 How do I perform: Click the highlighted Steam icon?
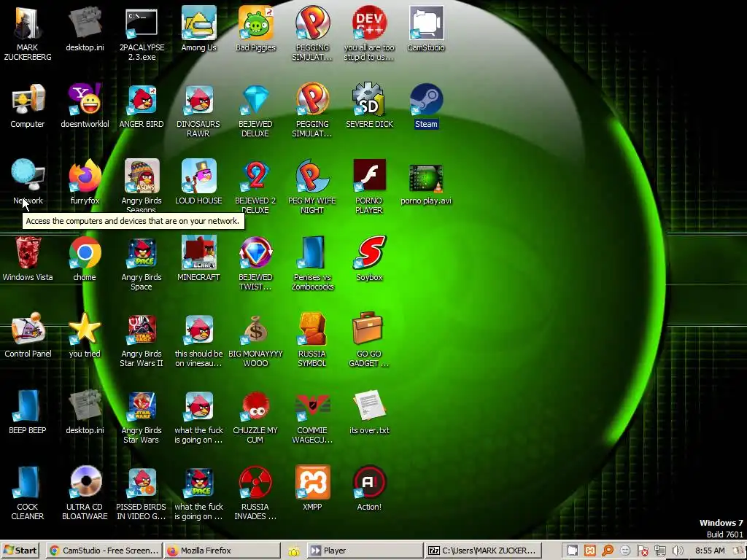[x=426, y=99]
